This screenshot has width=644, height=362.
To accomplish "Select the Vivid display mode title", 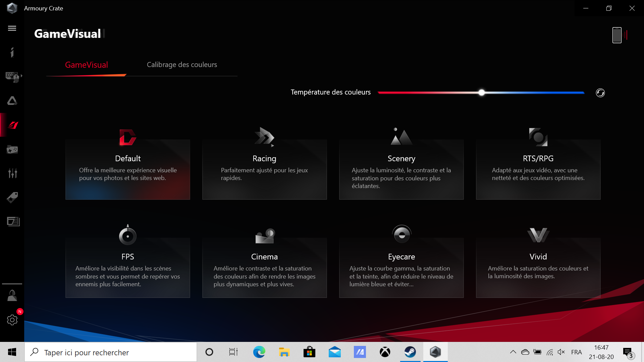I will 538,257.
